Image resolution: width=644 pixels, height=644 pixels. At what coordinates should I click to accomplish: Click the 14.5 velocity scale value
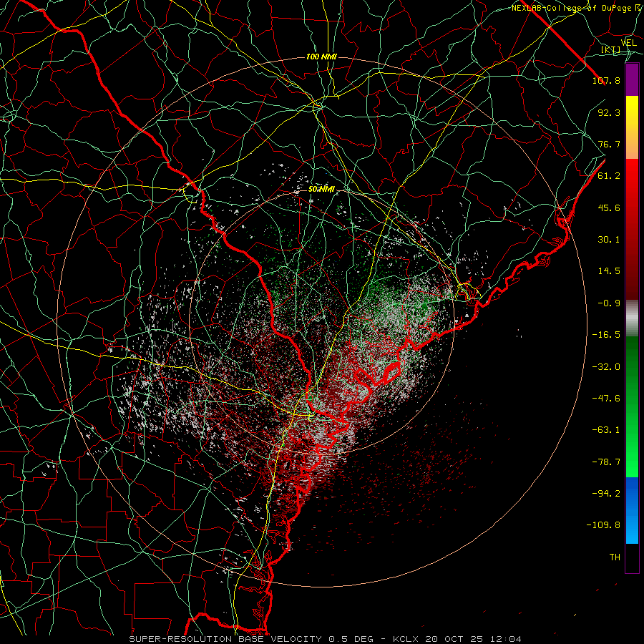pos(609,271)
